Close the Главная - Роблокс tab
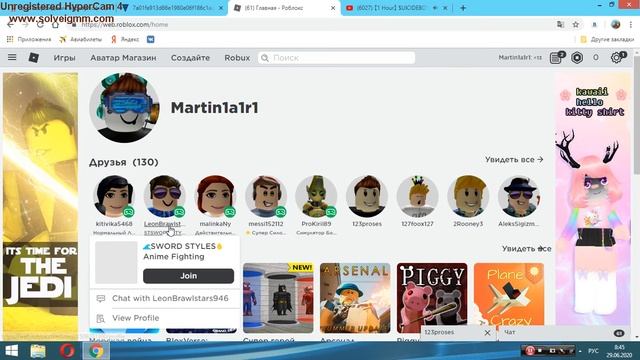640x360 pixels. (x=333, y=8)
